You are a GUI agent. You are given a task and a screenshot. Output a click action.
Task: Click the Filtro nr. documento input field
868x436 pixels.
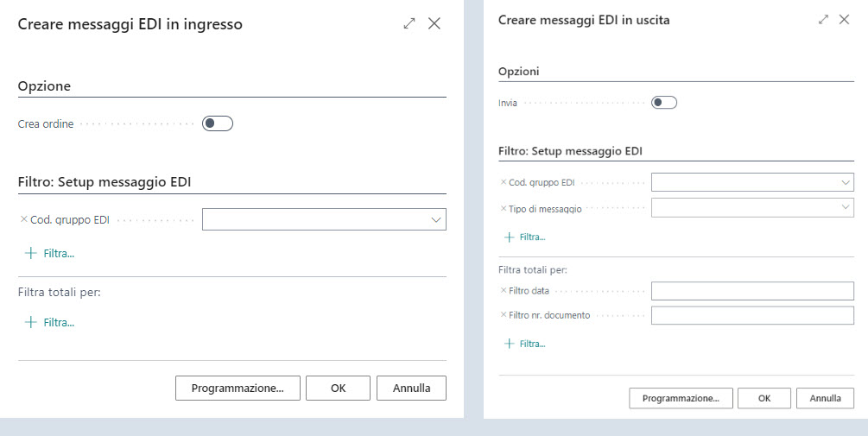pyautogui.click(x=752, y=315)
